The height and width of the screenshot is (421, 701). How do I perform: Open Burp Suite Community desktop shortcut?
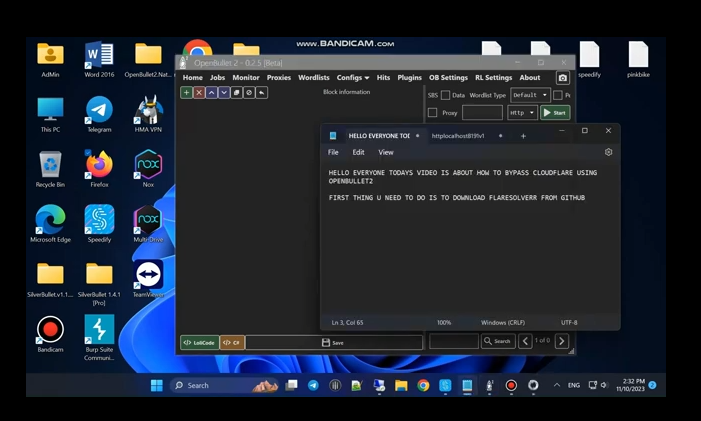99,337
